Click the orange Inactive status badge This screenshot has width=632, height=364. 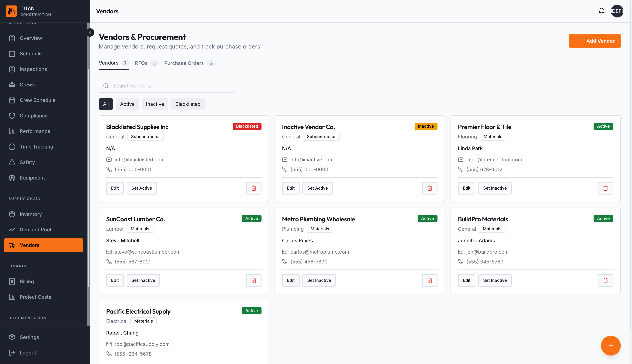coord(426,126)
